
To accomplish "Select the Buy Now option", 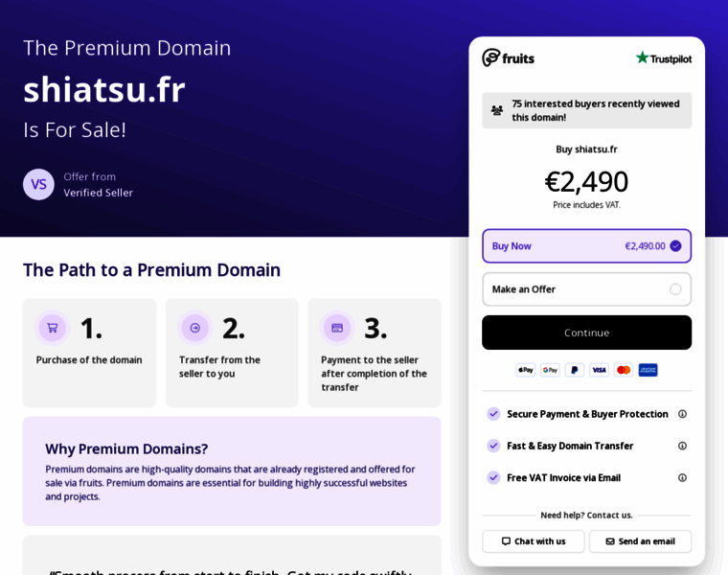I will click(x=586, y=246).
